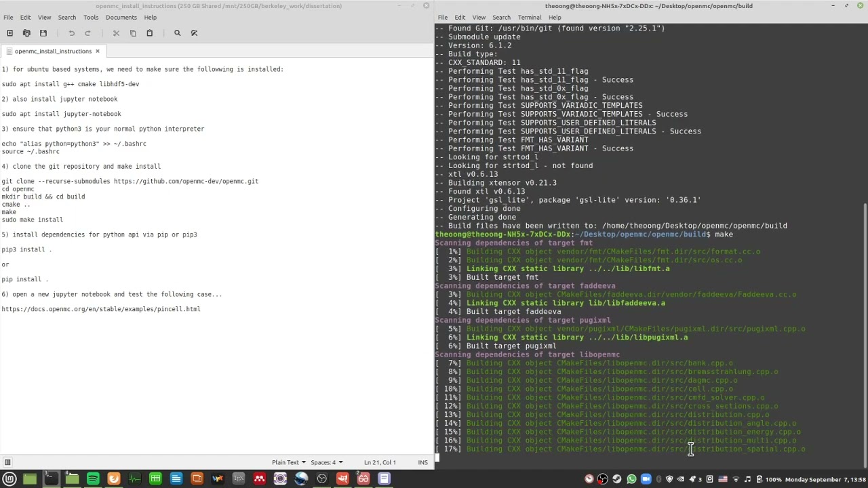
Task: Click the Steam tray icon
Action: pos(617,479)
